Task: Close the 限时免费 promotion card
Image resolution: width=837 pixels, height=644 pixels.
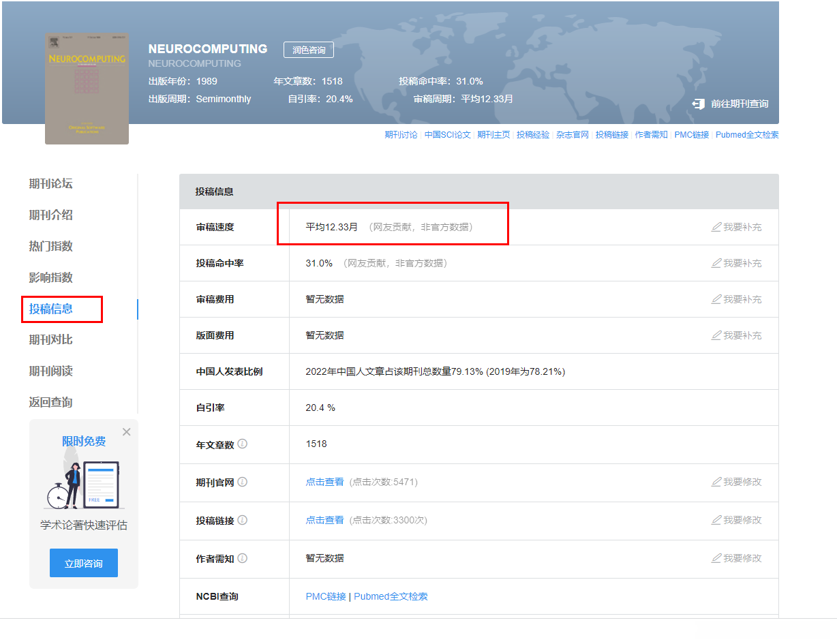Action: (126, 431)
